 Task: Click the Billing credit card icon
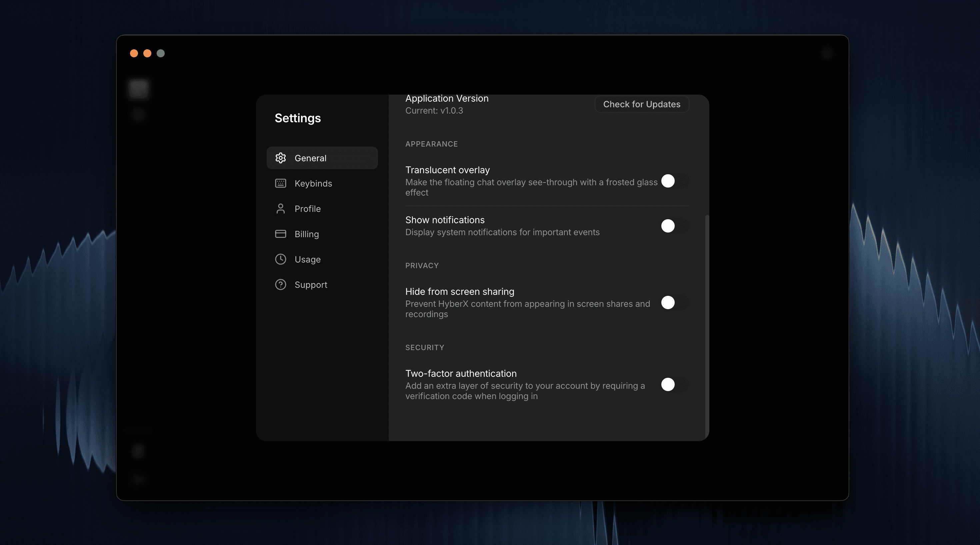click(280, 234)
